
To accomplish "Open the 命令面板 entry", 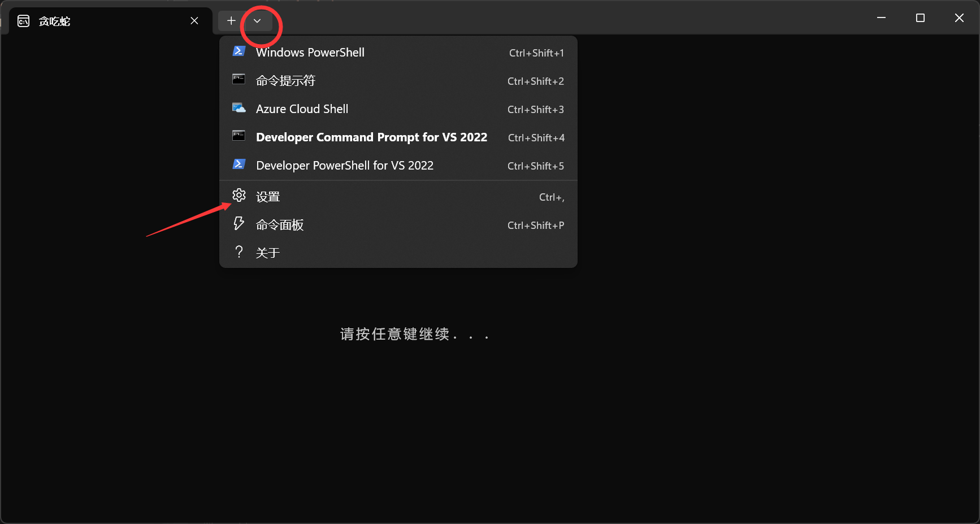I will tap(398, 225).
